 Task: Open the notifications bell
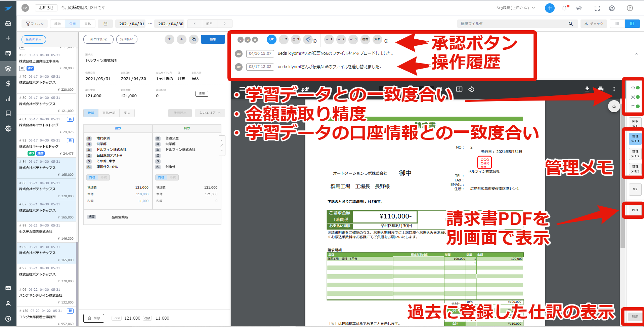coord(564,8)
